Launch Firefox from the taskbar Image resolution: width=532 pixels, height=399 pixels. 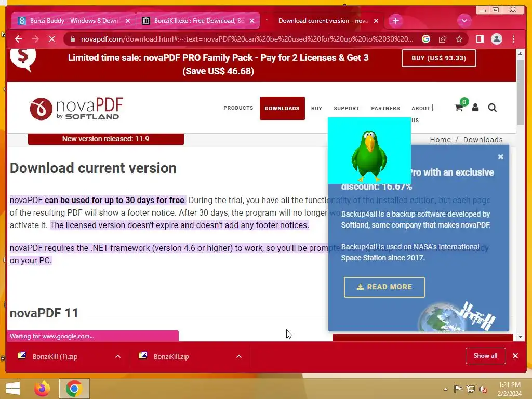tap(42, 389)
